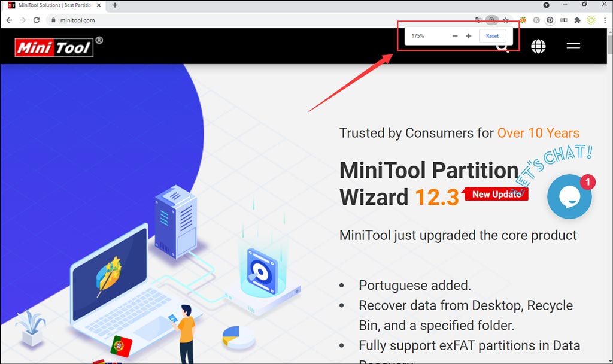Screen dimensions: 613x364
Task: Open Chrome's three-dot menu
Action: coord(606,20)
